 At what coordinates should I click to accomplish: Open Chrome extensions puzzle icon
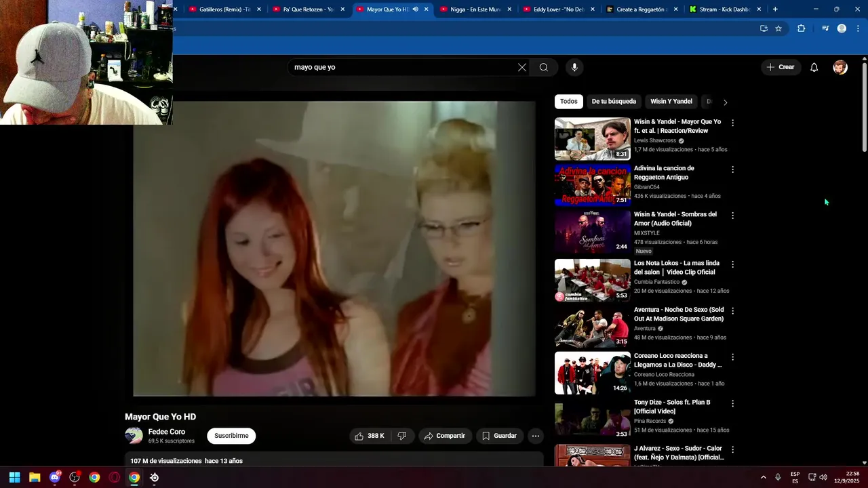[801, 28]
